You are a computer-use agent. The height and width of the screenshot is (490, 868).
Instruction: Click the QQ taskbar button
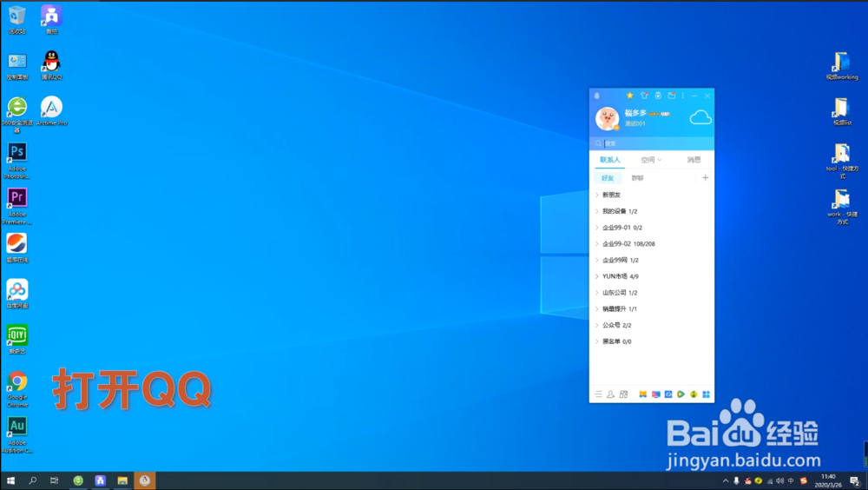point(144,480)
